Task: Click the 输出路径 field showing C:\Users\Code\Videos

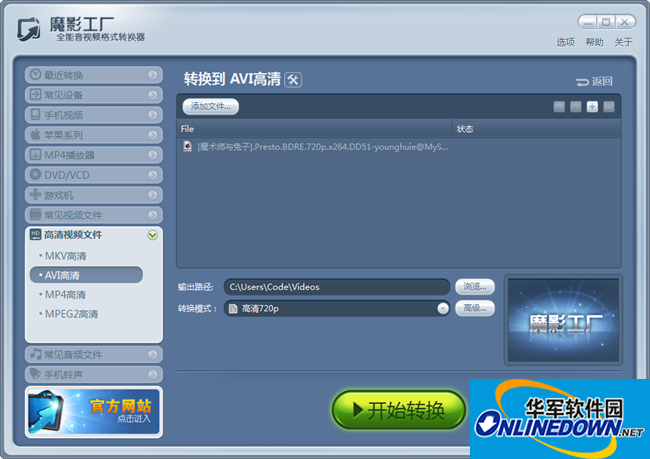Action: coord(337,287)
